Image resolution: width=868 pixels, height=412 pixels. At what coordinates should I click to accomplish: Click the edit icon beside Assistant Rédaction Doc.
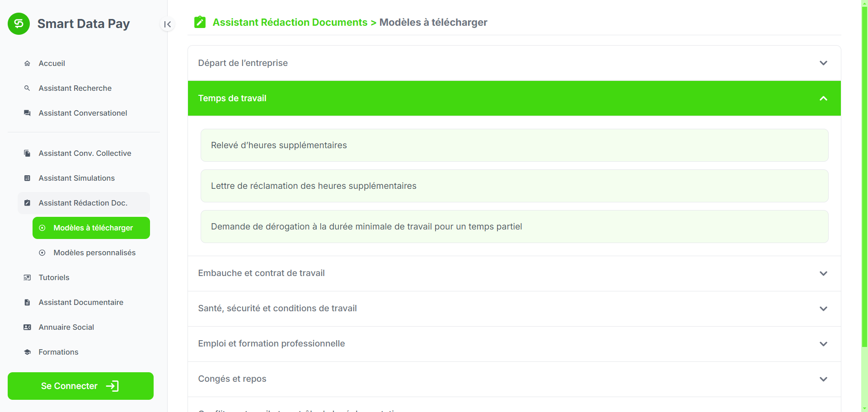pyautogui.click(x=27, y=203)
